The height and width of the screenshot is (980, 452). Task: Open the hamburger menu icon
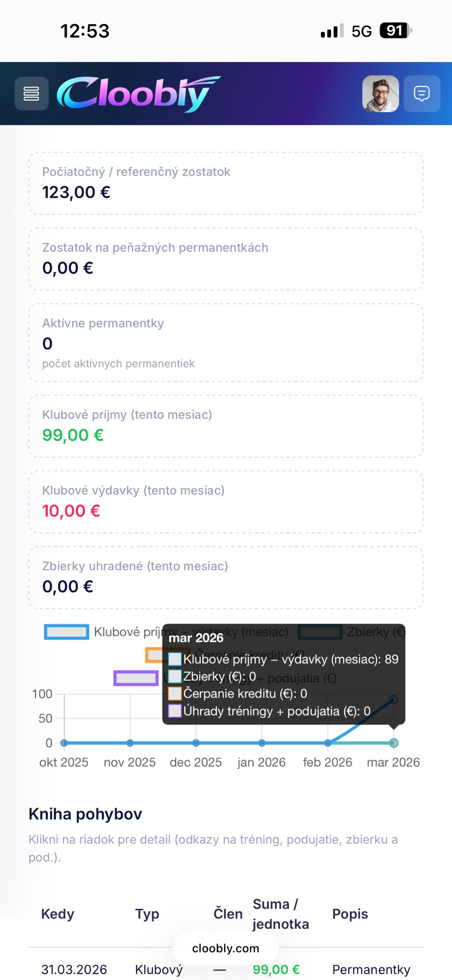pyautogui.click(x=31, y=94)
